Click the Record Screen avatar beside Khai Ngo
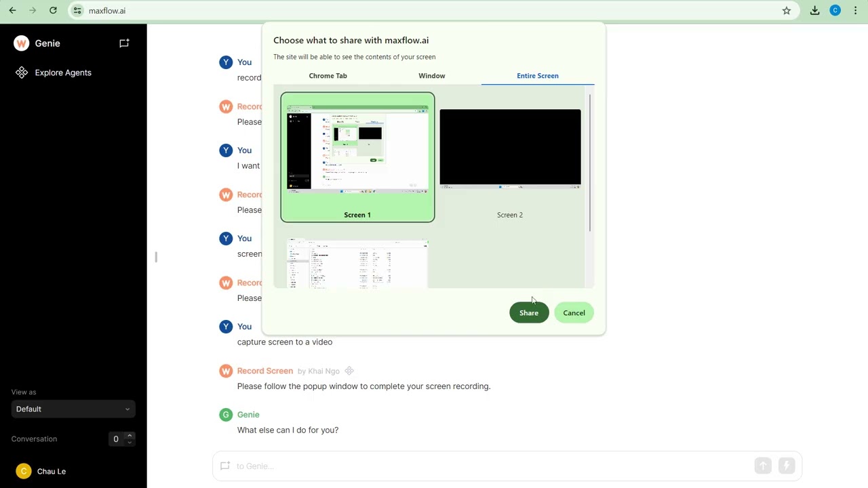 226,371
